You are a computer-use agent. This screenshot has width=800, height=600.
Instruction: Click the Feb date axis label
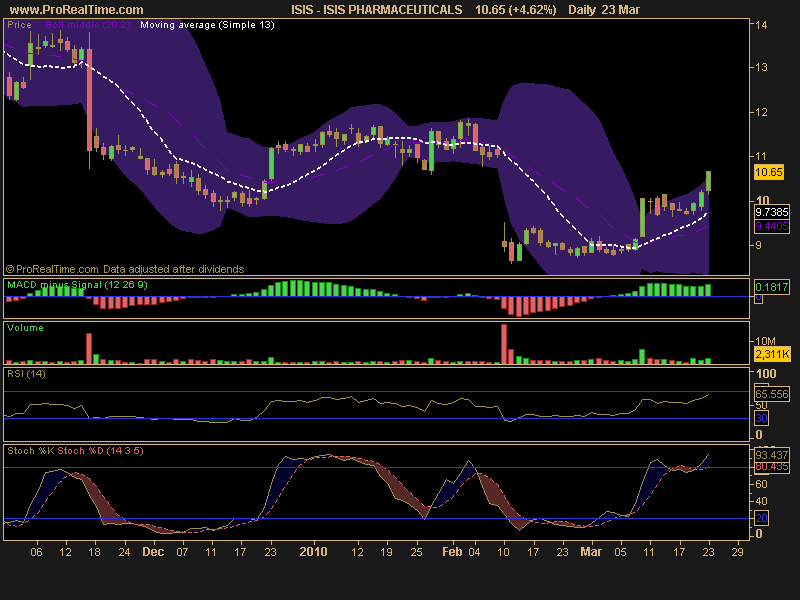[x=452, y=552]
